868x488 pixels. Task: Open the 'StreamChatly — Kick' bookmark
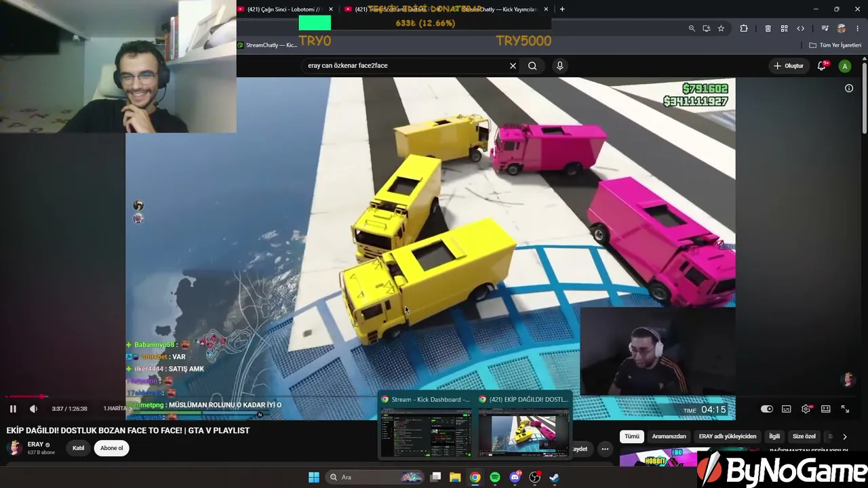267,45
